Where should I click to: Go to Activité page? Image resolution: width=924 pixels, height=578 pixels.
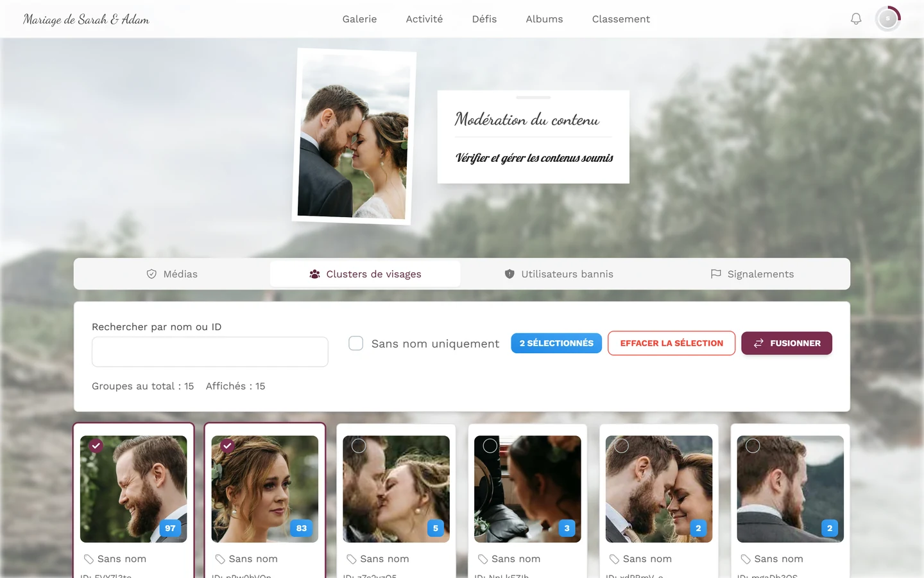click(424, 19)
